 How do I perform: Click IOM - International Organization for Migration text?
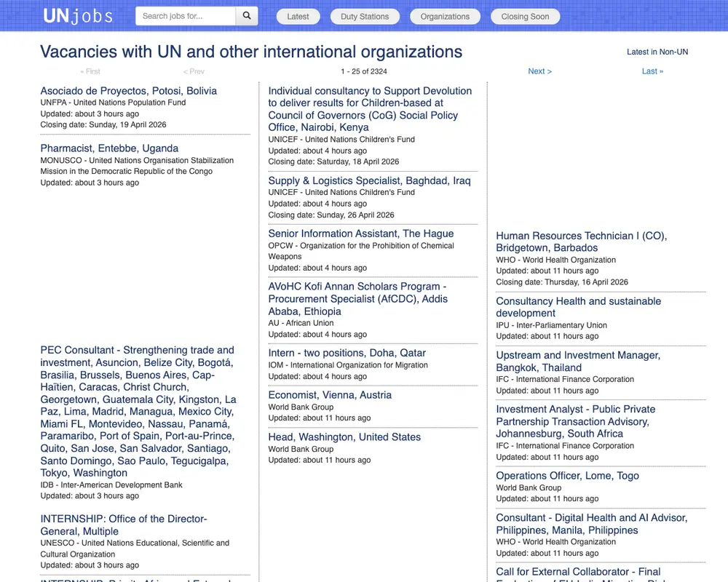pos(348,365)
